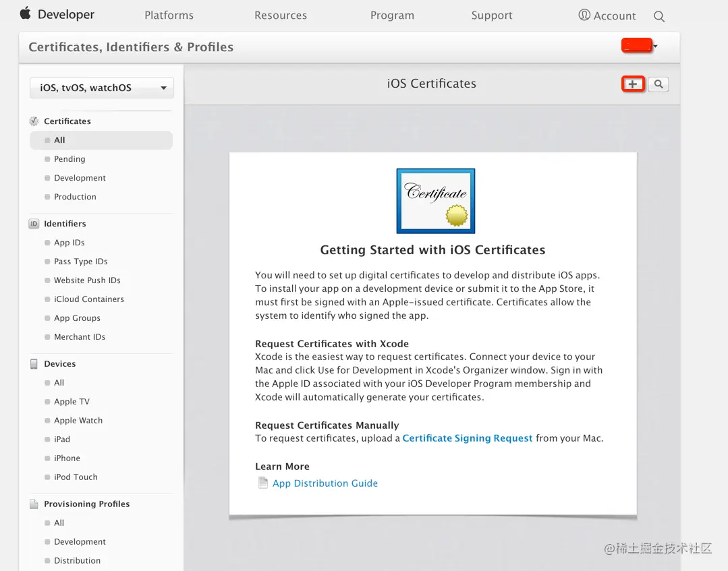728x571 pixels.
Task: Select Development under Provisioning Profiles
Action: click(80, 542)
